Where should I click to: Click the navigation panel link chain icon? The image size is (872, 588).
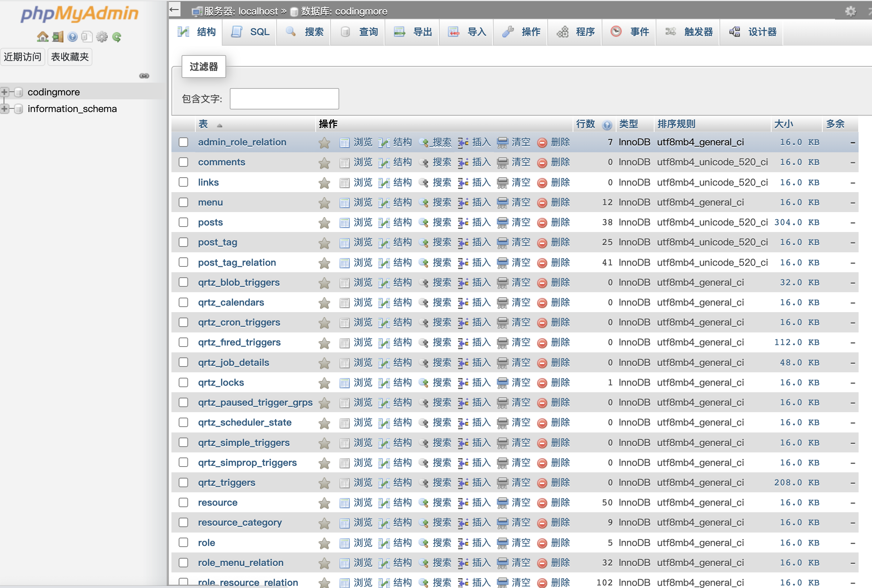pos(144,76)
